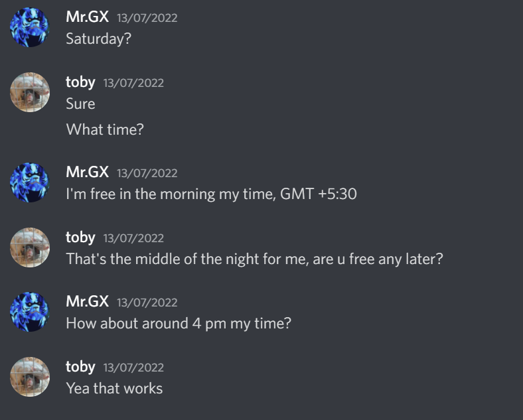This screenshot has height=420, width=523.
Task: Click toby's avatar beside "Yea that works"
Action: (x=30, y=377)
